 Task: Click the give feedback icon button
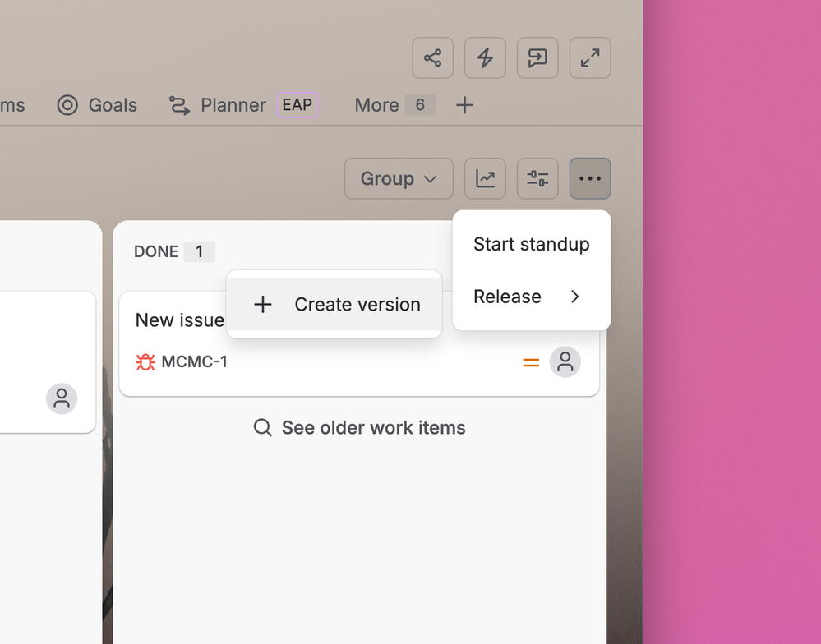(537, 57)
